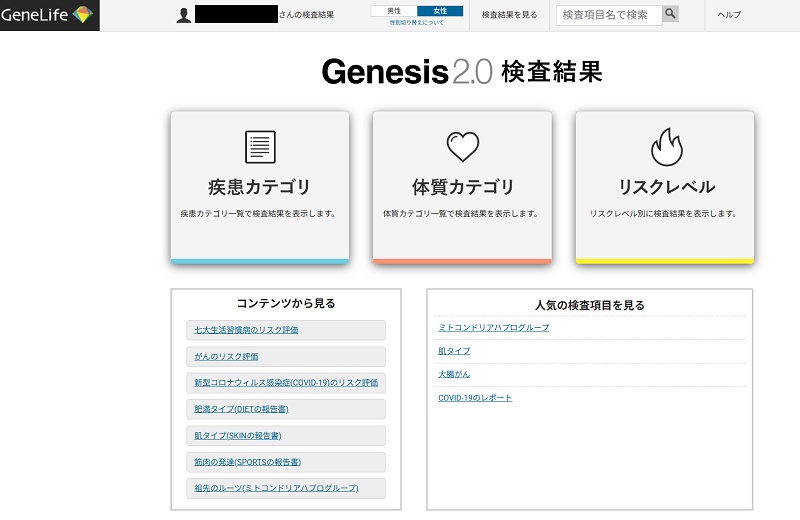Open 祖先のルーツ(ミトコンドリアハプログループ) link
Image resolution: width=800 pixels, height=520 pixels.
(276, 488)
